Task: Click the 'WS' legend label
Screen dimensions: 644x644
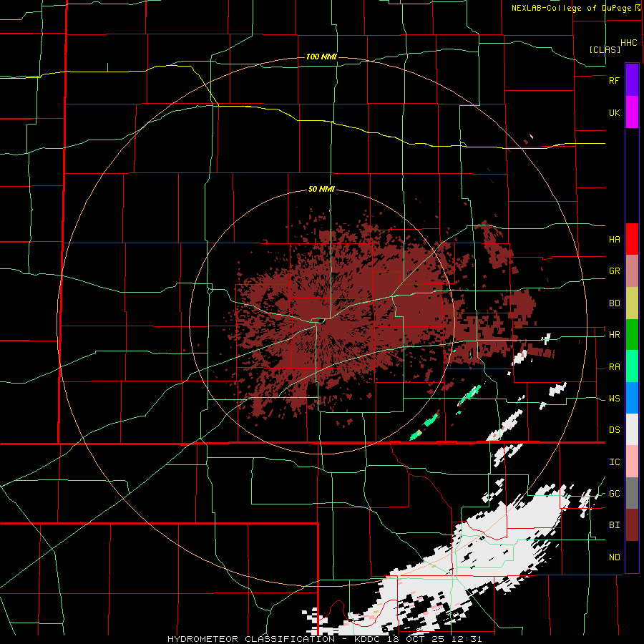Action: pos(615,399)
